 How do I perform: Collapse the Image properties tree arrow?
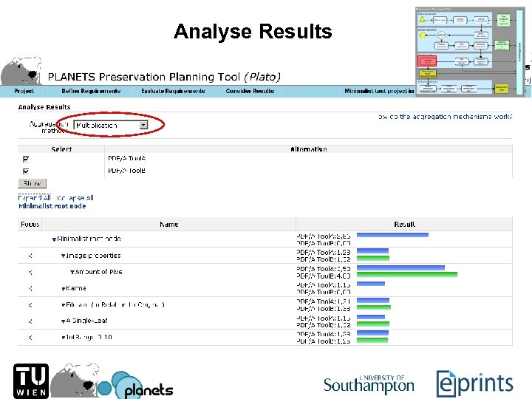click(x=63, y=256)
